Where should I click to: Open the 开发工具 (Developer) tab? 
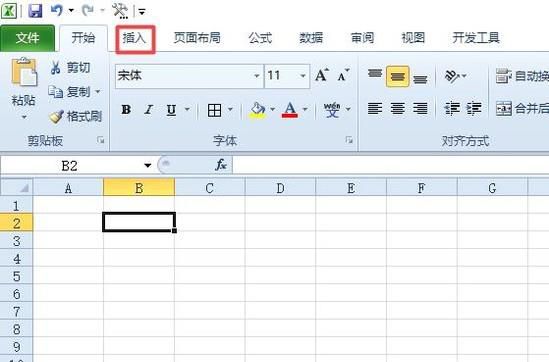(x=476, y=38)
